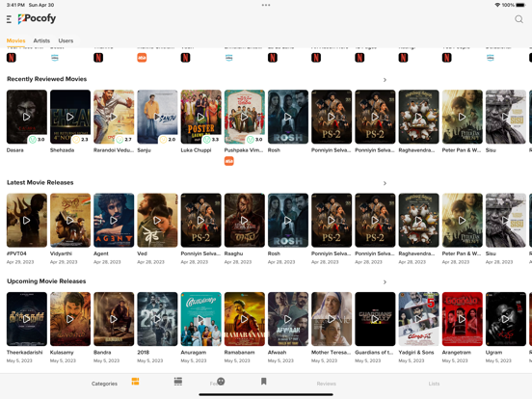Click the Luka Chuppi 3.3 rating badge

point(211,140)
